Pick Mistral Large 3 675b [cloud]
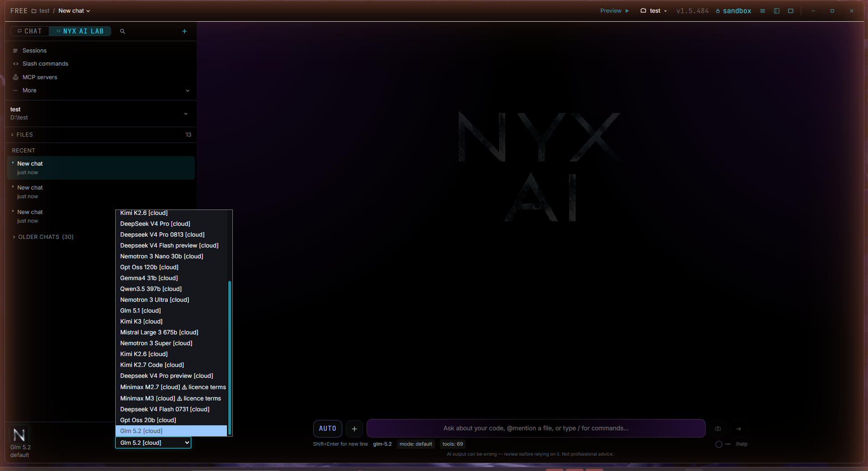868x471 pixels. (171, 333)
